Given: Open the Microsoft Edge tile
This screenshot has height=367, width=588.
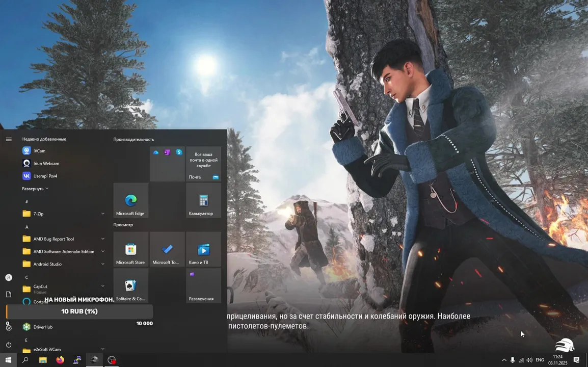Looking at the screenshot, I should 131,200.
